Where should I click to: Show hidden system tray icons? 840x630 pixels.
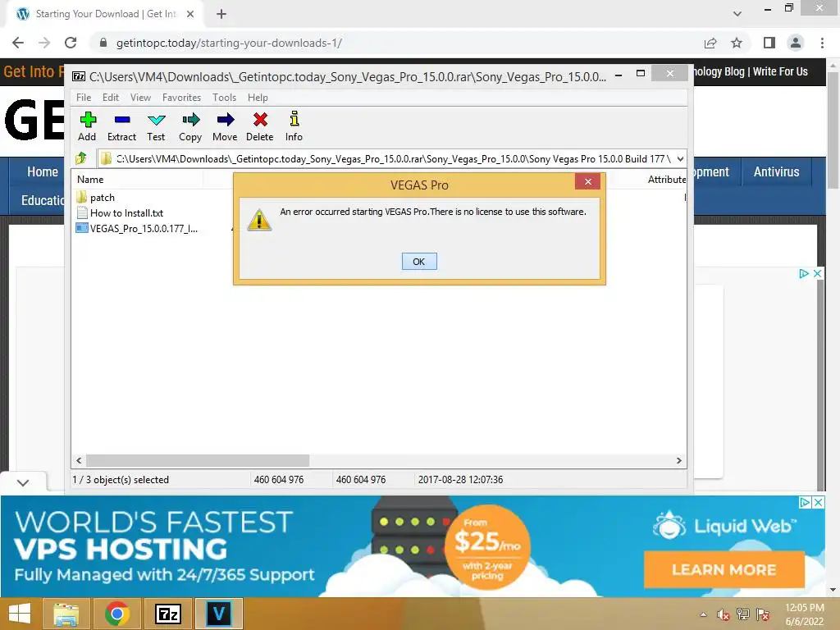click(x=703, y=614)
